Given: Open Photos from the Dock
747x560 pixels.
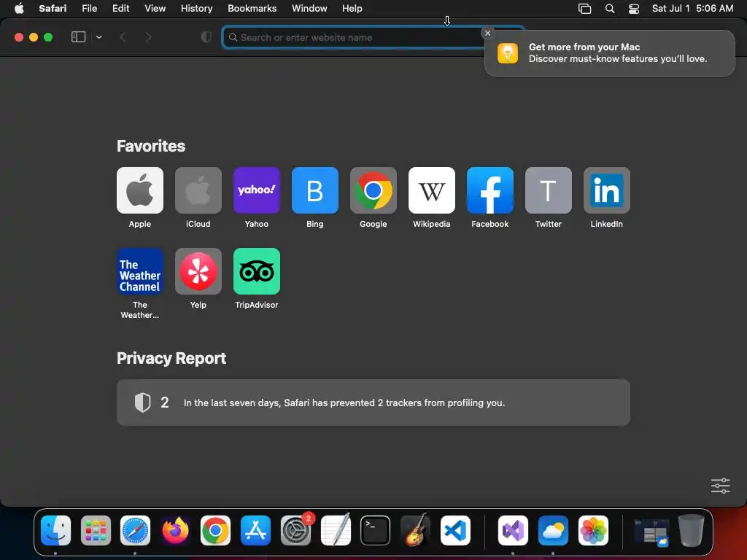Looking at the screenshot, I should point(593,530).
